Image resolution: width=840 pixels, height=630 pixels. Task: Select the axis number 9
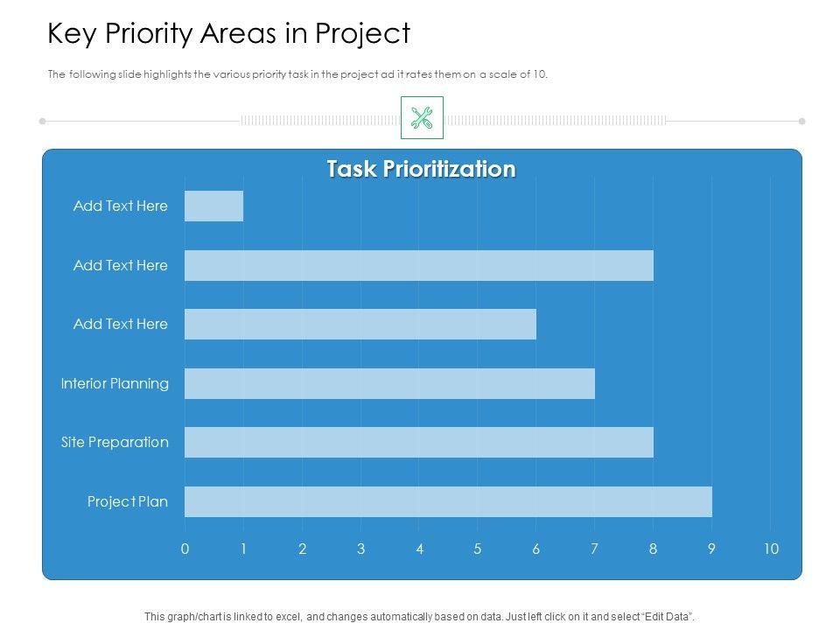(x=711, y=549)
